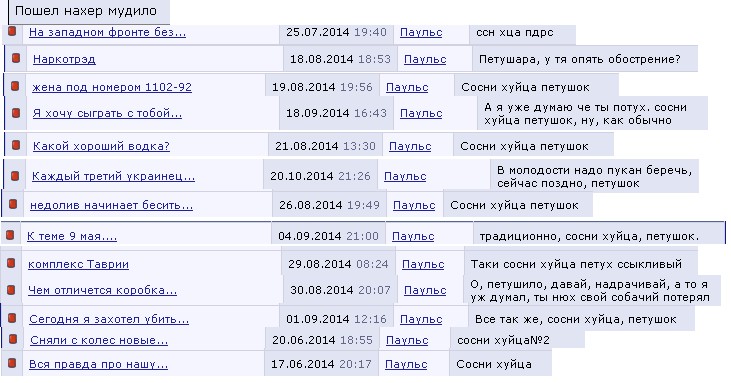Click red icon beside Каждый третий украинец
The image size is (731, 383).
click(x=15, y=176)
